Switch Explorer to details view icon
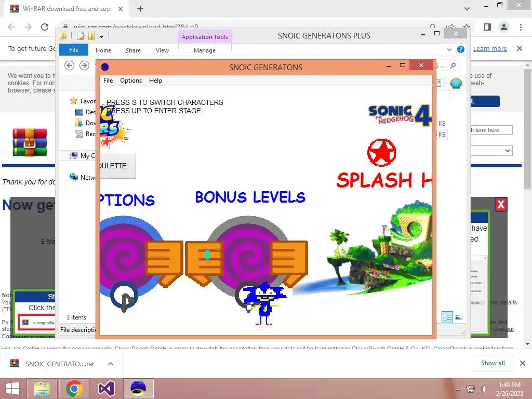Image resolution: width=532 pixels, height=399 pixels. pyautogui.click(x=447, y=317)
